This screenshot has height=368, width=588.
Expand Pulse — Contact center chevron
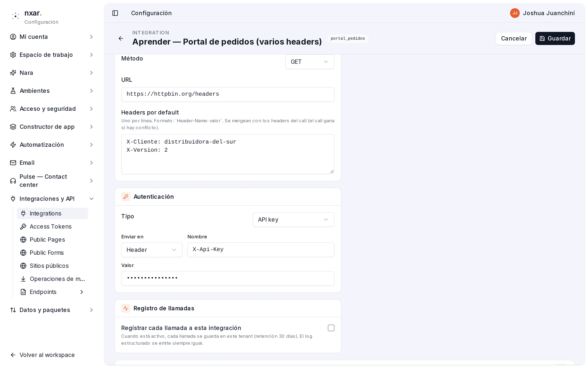click(x=91, y=181)
